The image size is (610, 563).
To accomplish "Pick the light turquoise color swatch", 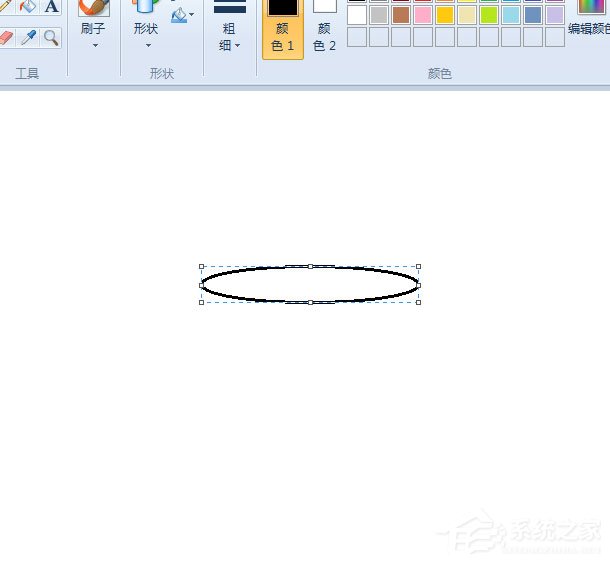I will pos(511,15).
